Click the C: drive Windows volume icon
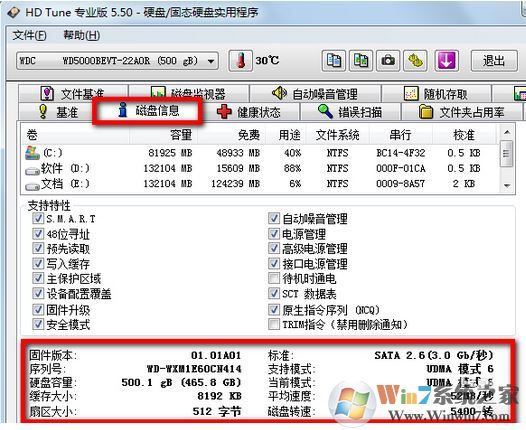Image resolution: width=526 pixels, height=430 pixels. [33, 153]
